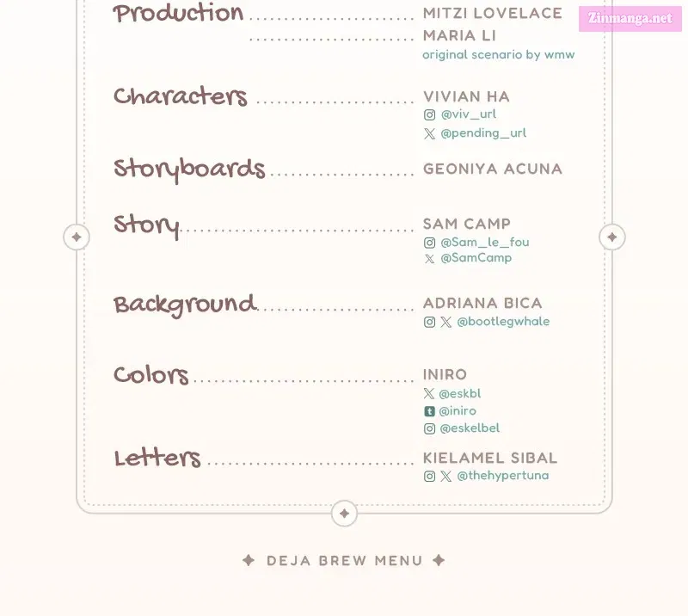
Task: Click the Instagram icon beside @eskelbel
Action: 429,428
